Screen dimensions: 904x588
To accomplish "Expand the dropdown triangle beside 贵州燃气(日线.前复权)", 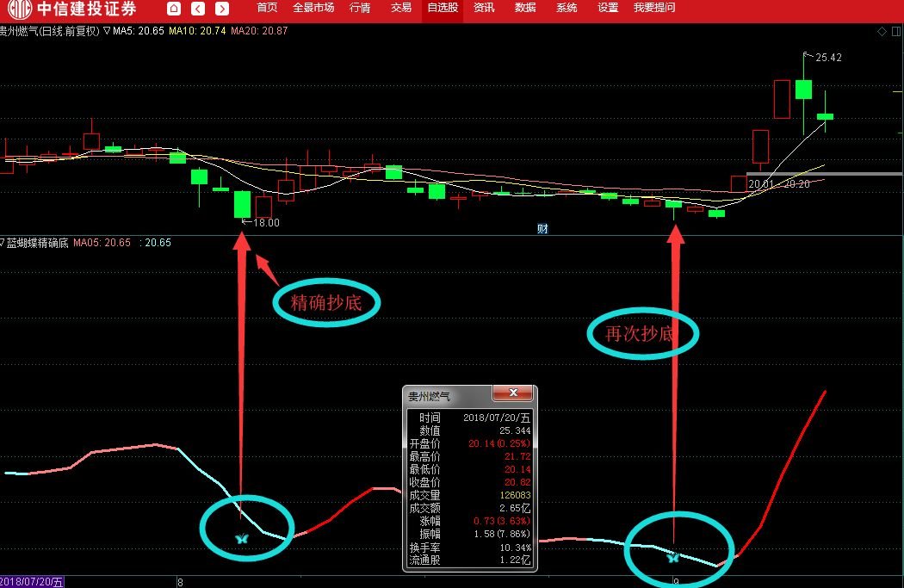I will (x=107, y=30).
